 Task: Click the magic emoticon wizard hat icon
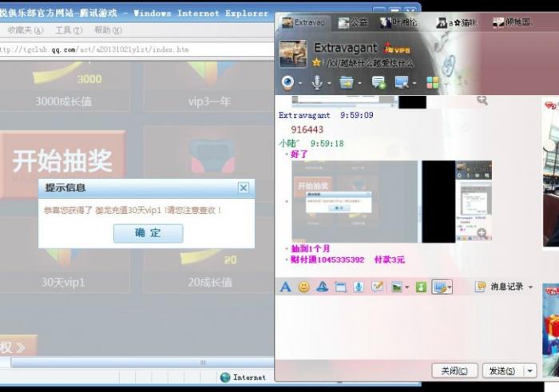tap(323, 287)
